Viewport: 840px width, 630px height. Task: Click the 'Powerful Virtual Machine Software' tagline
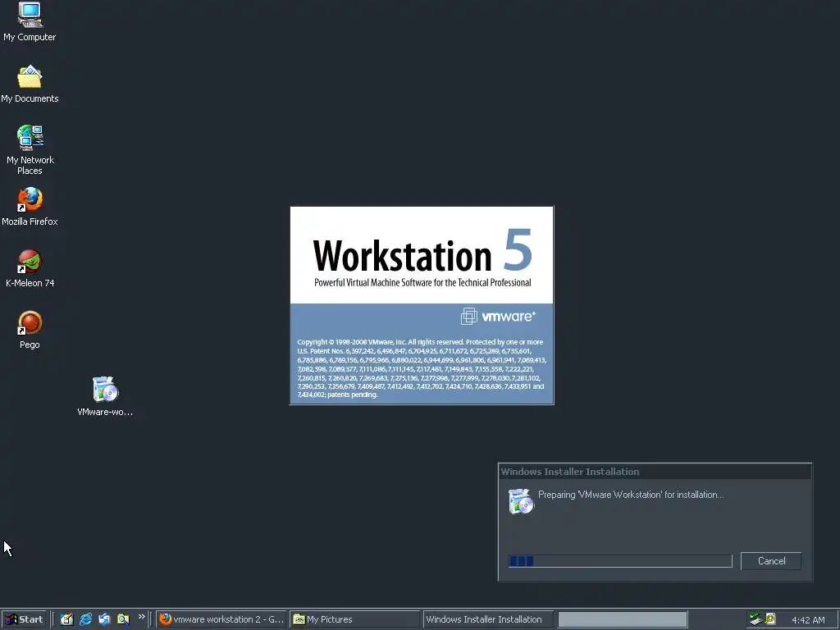pos(422,282)
